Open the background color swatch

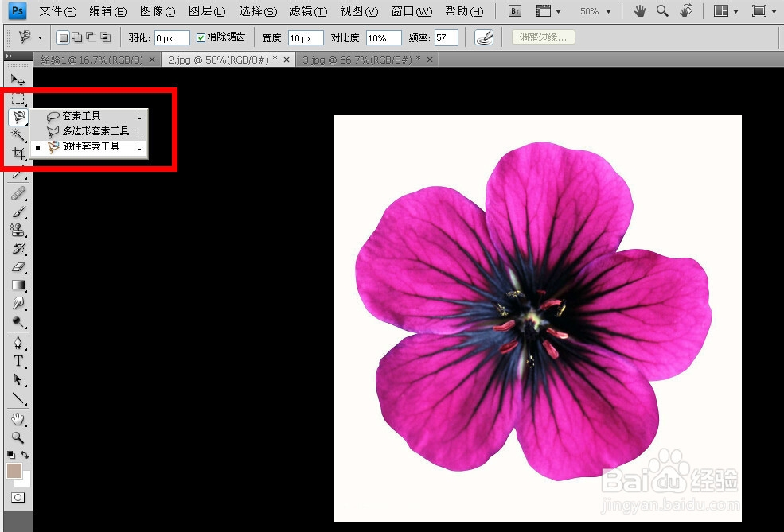(25, 480)
